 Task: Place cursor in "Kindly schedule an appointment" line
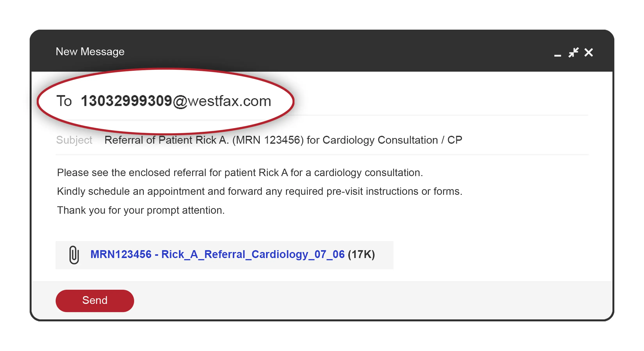pos(260,191)
